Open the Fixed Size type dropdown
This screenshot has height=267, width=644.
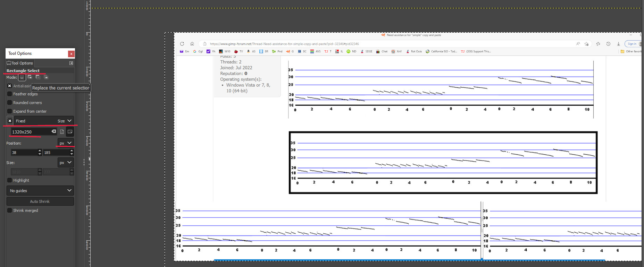tap(65, 121)
